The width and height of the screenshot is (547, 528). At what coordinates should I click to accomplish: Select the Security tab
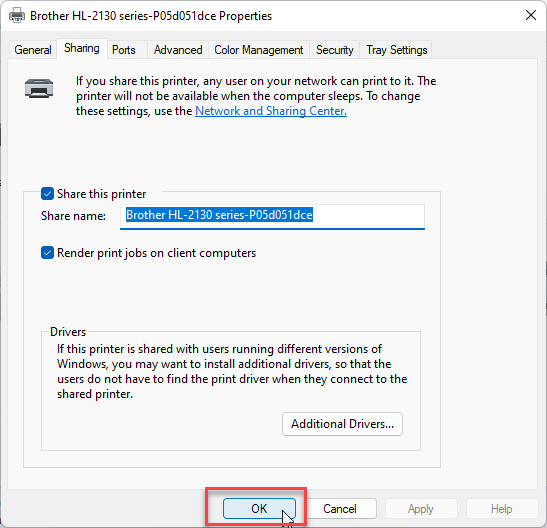(x=334, y=50)
